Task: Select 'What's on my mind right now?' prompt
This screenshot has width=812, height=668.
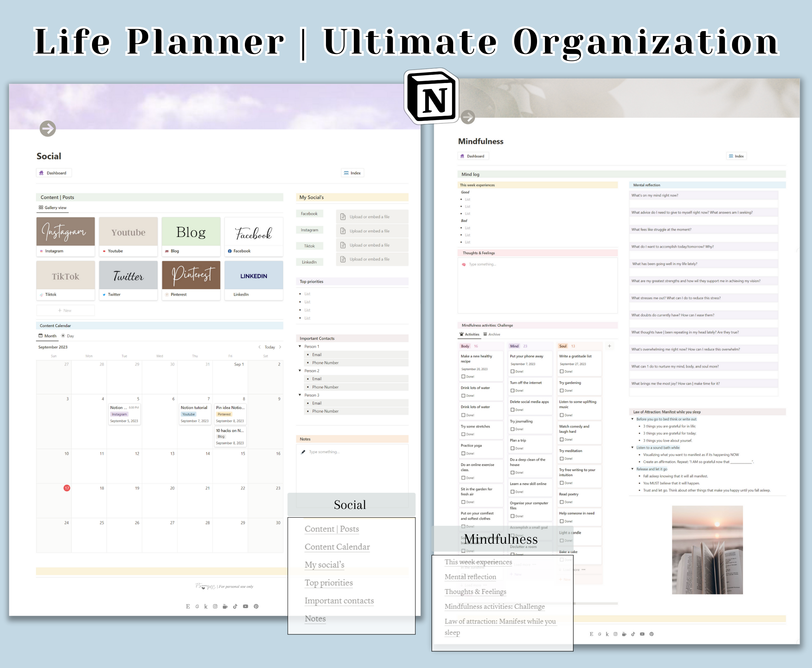Action: (x=703, y=195)
